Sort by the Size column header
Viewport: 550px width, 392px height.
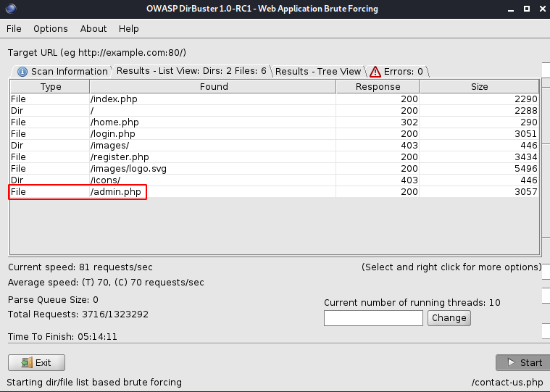tap(479, 87)
